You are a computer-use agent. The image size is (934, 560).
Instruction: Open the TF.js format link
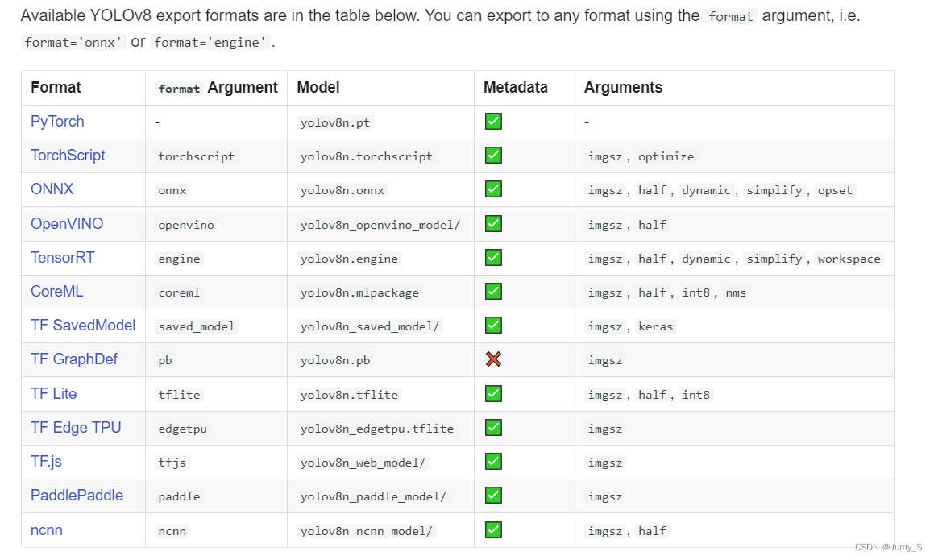click(46, 462)
